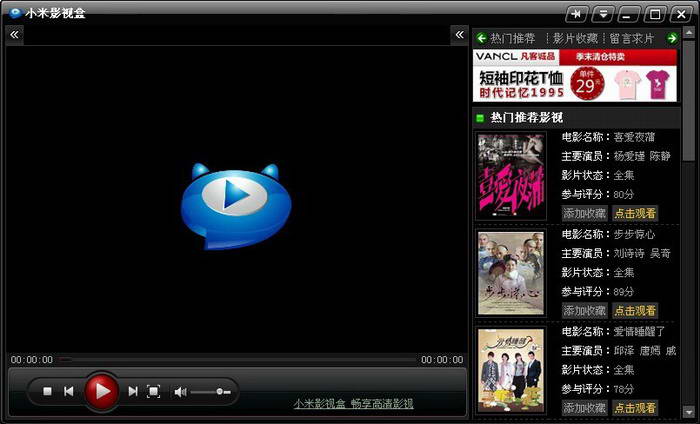Click 点击观看 for 步步惊心
This screenshot has width=700, height=424.
635,311
